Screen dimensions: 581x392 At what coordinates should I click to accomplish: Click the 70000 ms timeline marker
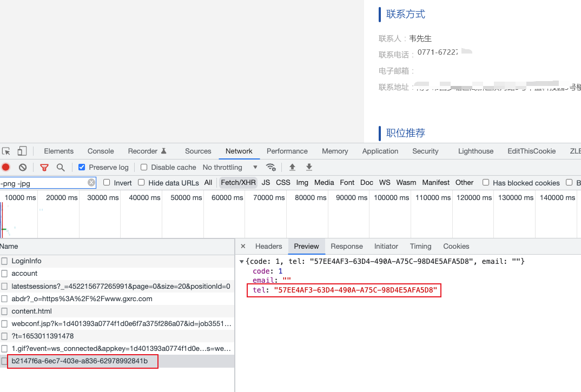[269, 198]
